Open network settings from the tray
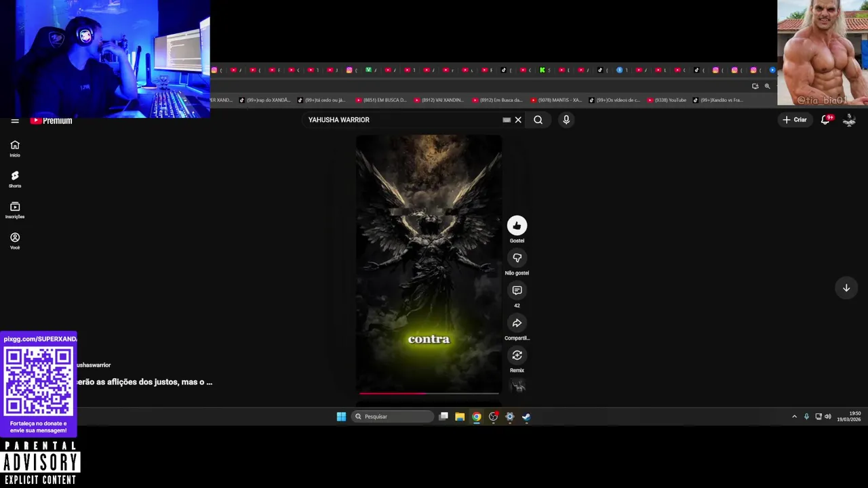 (818, 417)
